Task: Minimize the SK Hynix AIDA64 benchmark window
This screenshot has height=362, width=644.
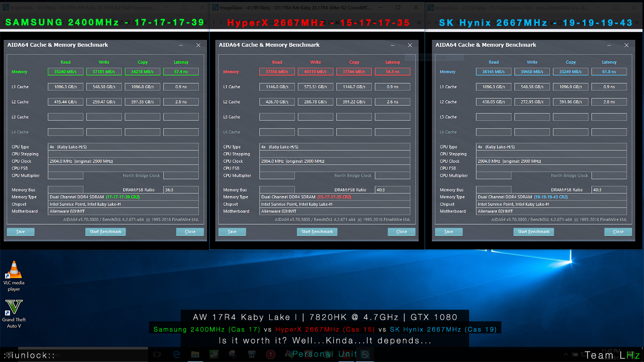Action: point(609,45)
